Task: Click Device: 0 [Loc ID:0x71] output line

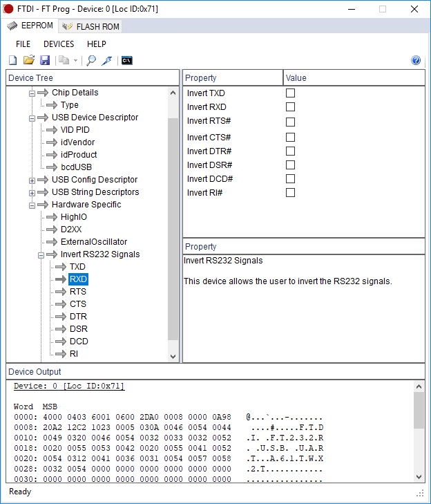Action: tap(69, 386)
